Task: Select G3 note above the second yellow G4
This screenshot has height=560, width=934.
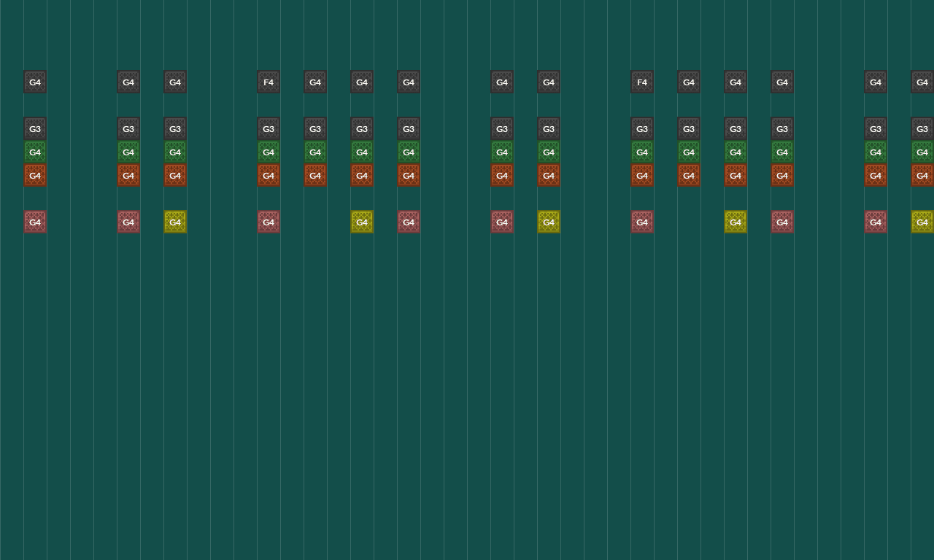Action: 362,128
